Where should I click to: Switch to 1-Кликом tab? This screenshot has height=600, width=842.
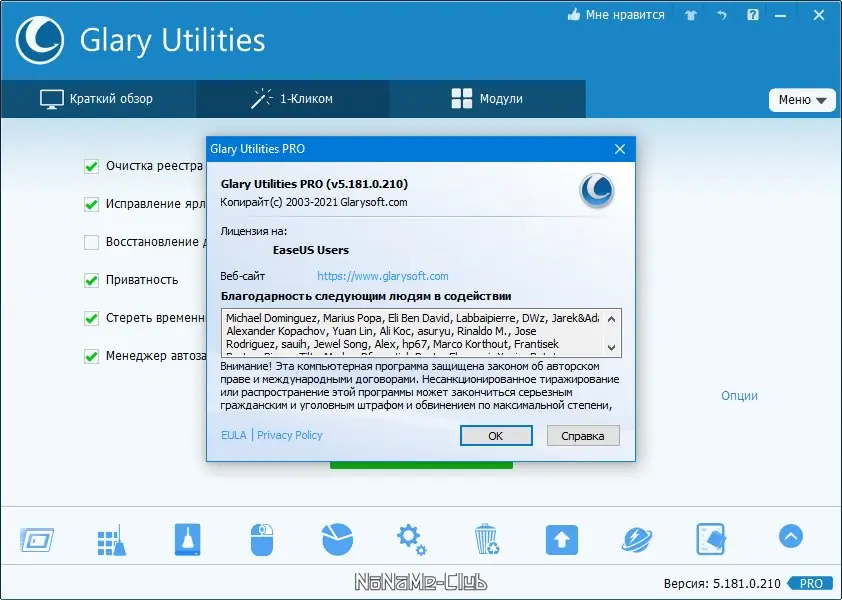click(x=293, y=99)
